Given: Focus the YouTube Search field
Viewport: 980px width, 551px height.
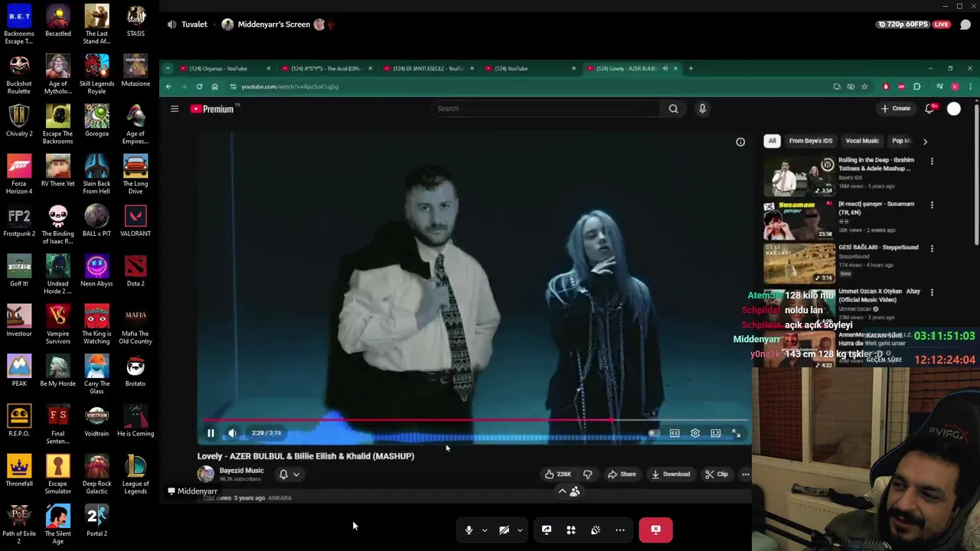Looking at the screenshot, I should [545, 109].
